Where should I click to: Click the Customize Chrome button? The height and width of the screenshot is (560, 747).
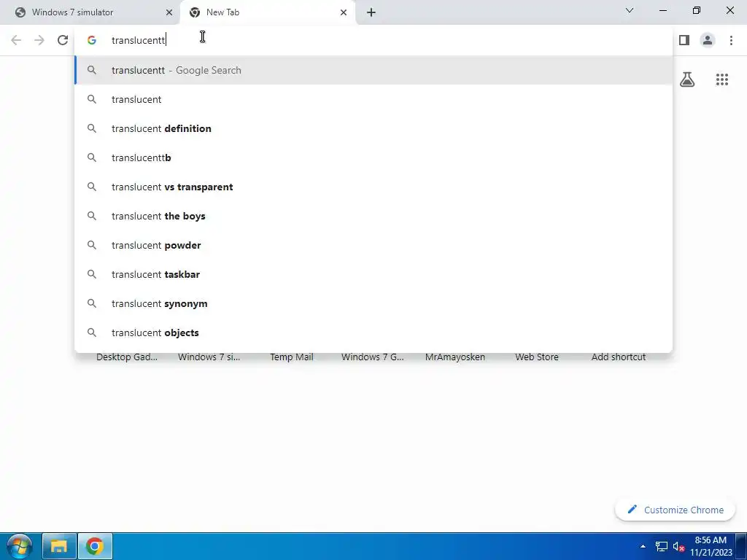pyautogui.click(x=675, y=510)
